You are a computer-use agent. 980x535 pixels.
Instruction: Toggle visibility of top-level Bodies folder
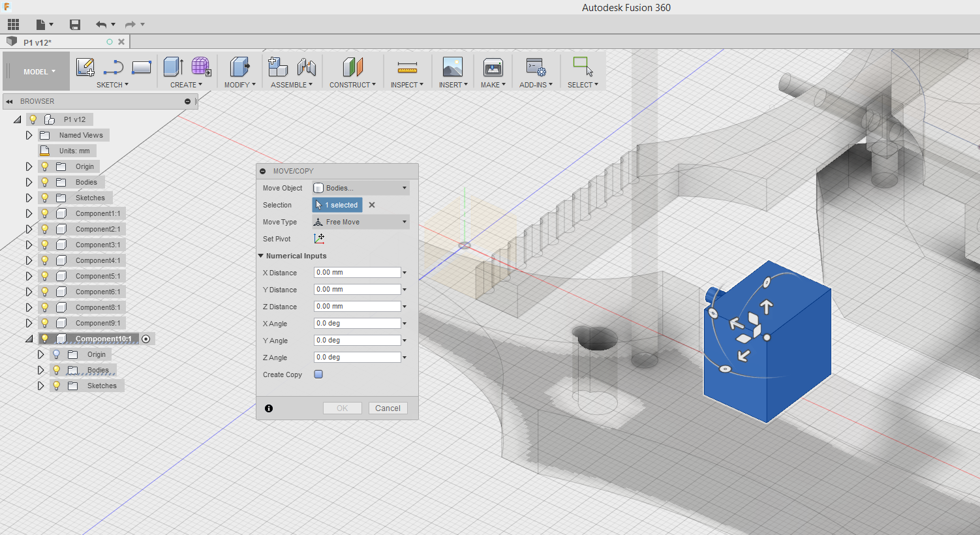[45, 182]
